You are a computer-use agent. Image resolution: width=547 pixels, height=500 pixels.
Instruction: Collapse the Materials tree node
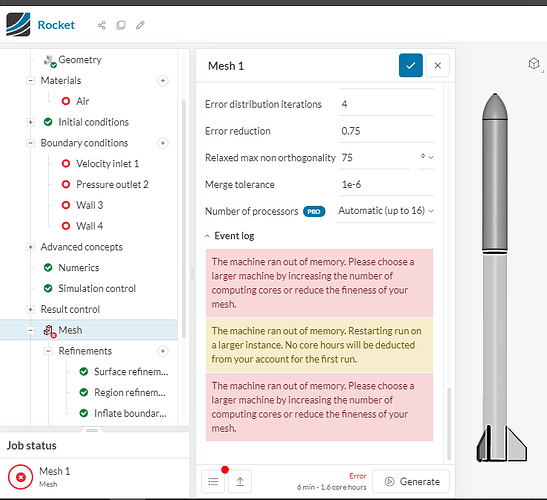coord(31,81)
